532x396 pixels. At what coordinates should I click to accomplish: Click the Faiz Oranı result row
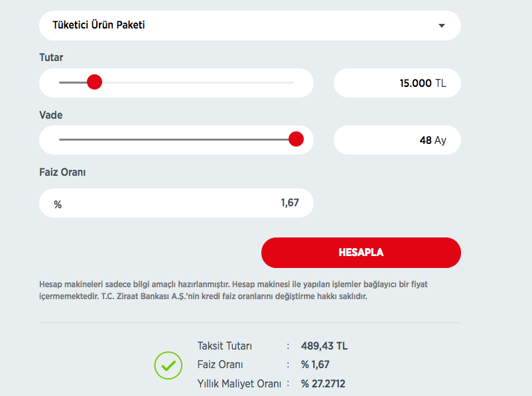point(265,365)
